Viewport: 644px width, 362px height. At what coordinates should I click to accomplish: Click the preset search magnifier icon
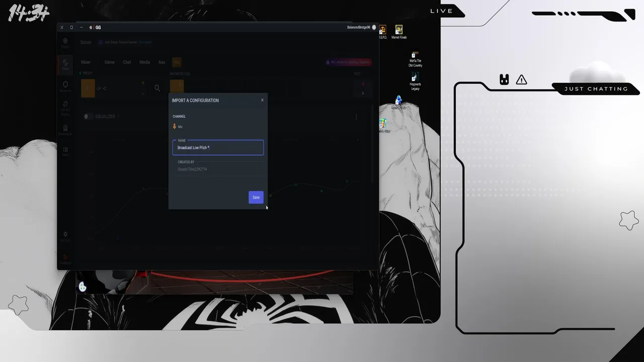pos(157,88)
